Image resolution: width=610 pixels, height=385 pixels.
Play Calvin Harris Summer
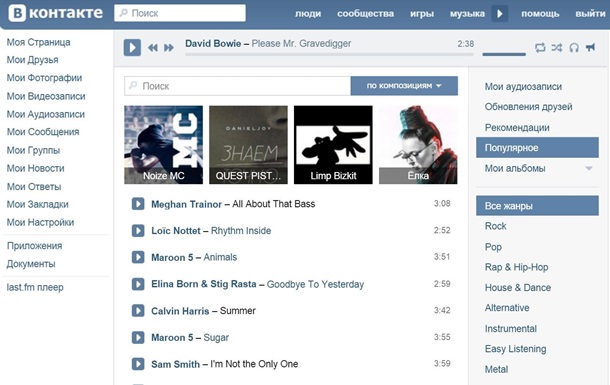[x=138, y=311]
